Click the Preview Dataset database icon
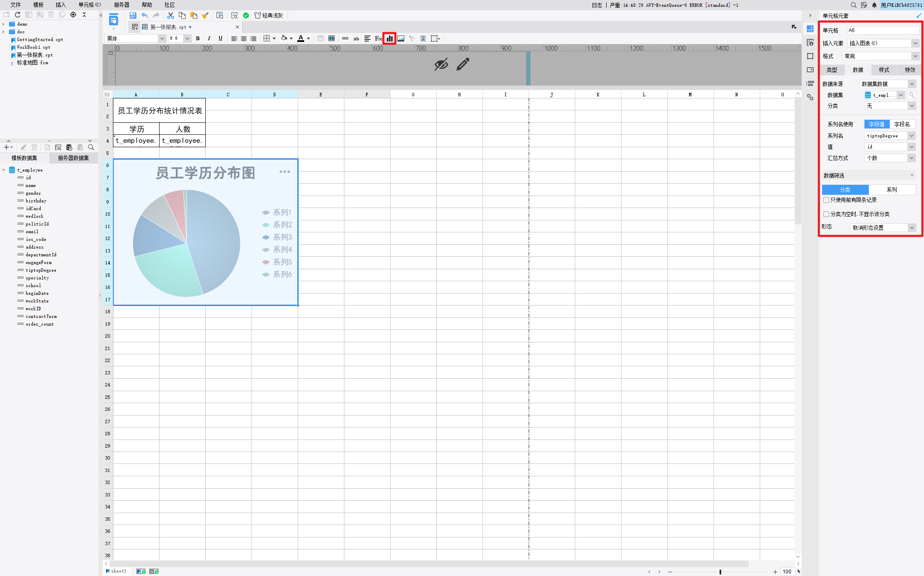Viewport: 924px width, 576px height. click(69, 147)
